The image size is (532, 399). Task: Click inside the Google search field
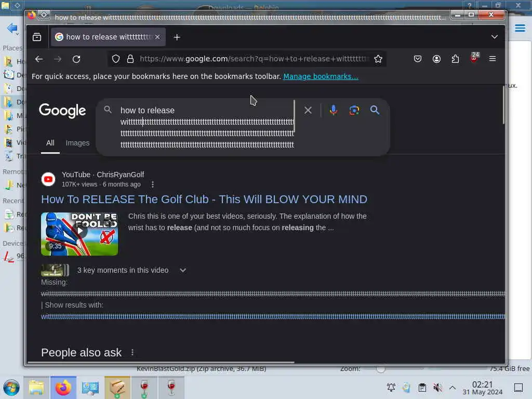tap(207, 128)
